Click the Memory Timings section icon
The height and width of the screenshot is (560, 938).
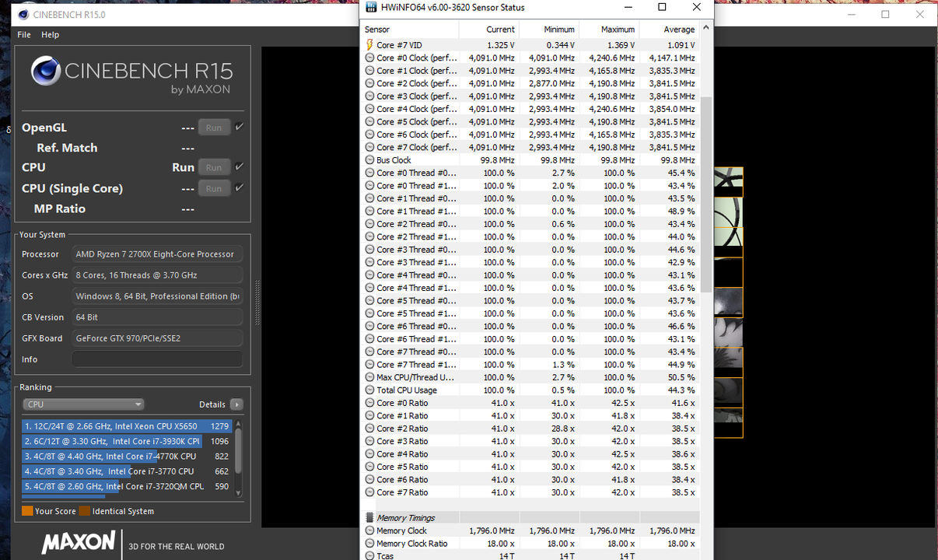369,518
